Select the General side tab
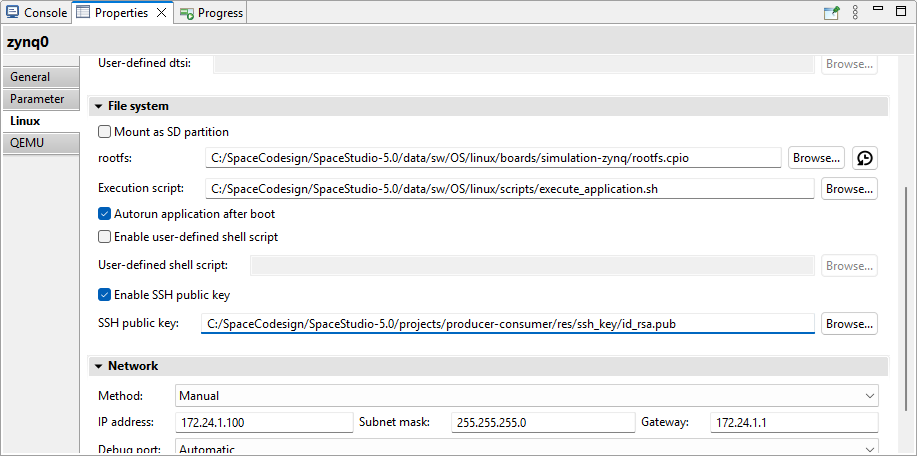The image size is (917, 456). click(x=40, y=77)
